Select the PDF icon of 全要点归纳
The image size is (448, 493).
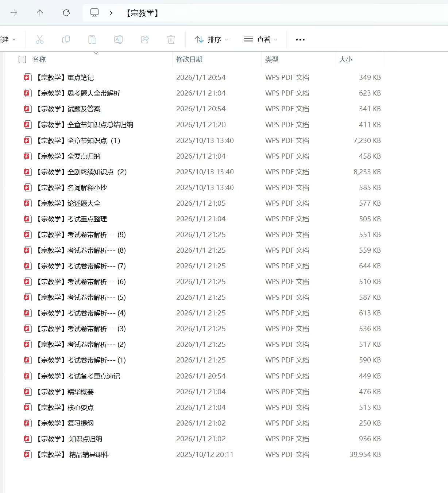pos(27,156)
